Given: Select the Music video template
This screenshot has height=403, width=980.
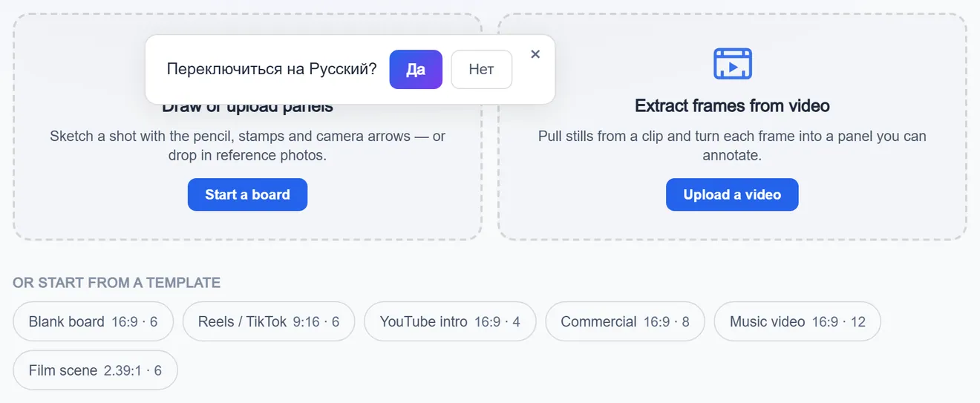Looking at the screenshot, I should (797, 321).
